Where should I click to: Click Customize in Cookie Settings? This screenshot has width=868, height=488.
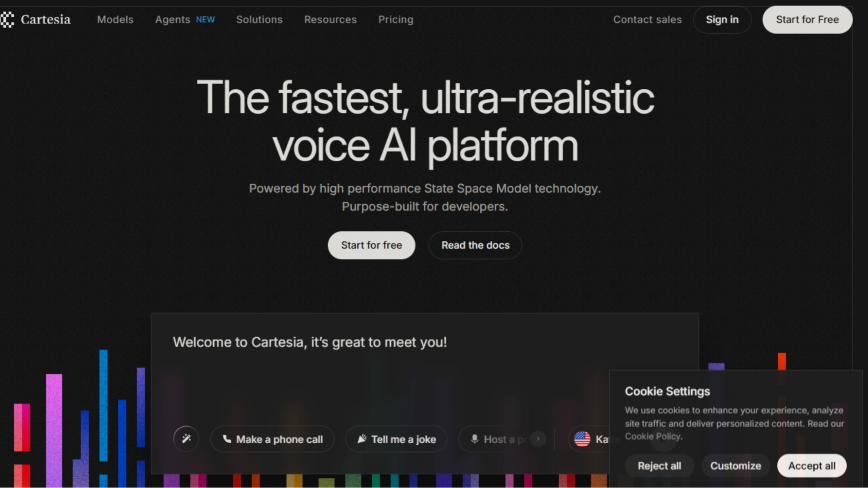(735, 466)
